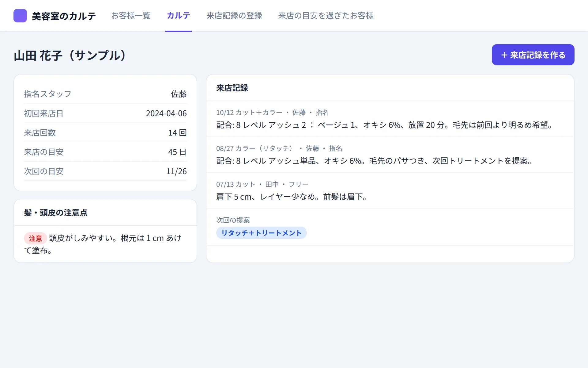This screenshot has height=368, width=588.
Task: Click the 美容室のカルテ title
Action: (x=64, y=16)
